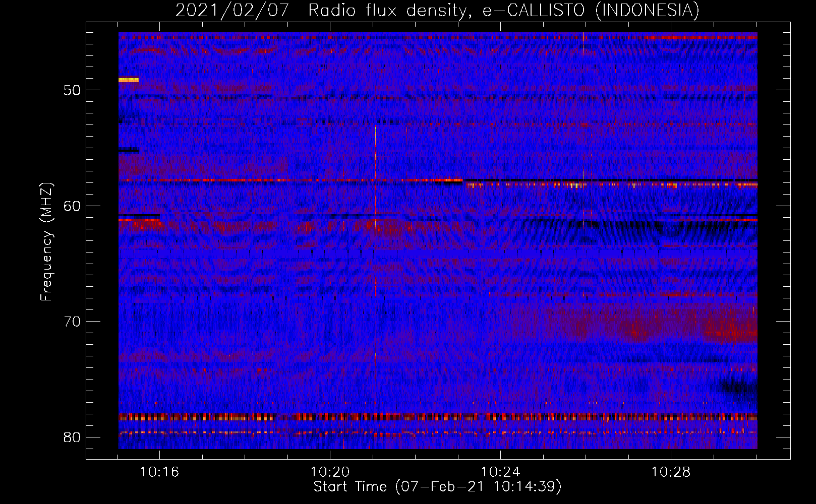Click the 10:24 time tick label
816x504 pixels.
pos(501,472)
